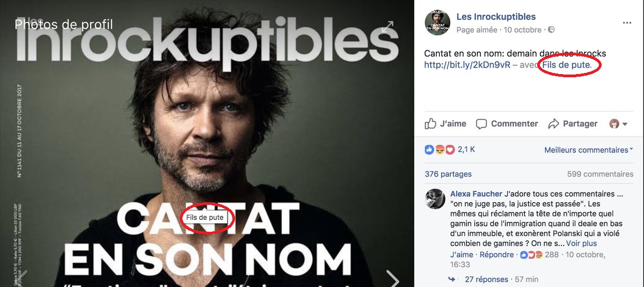Click the fullscreen expand arrows icon
The width and height of the screenshot is (644, 287).
pyautogui.click(x=387, y=27)
